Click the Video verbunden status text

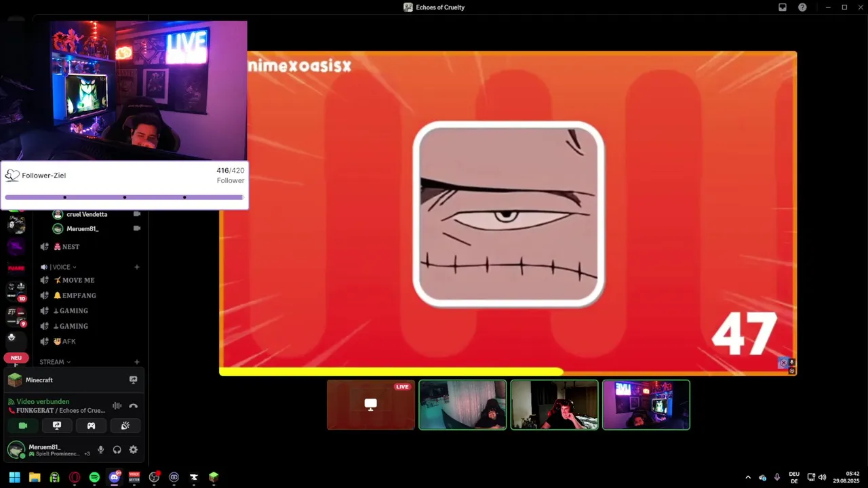(43, 401)
